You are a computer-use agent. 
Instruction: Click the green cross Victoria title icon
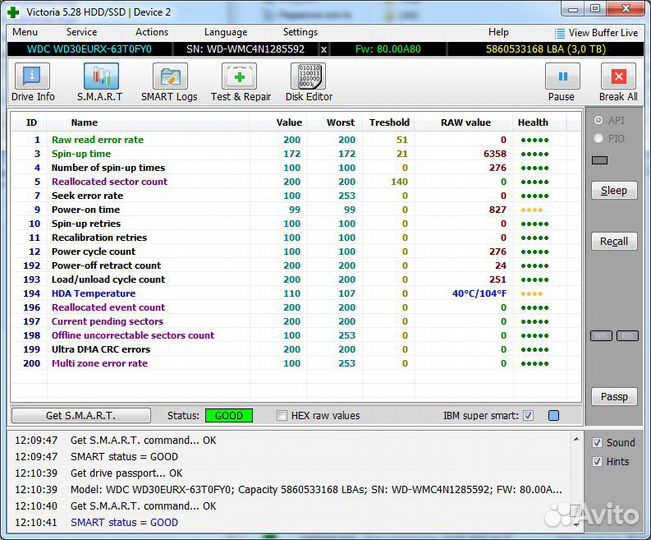tap(13, 12)
